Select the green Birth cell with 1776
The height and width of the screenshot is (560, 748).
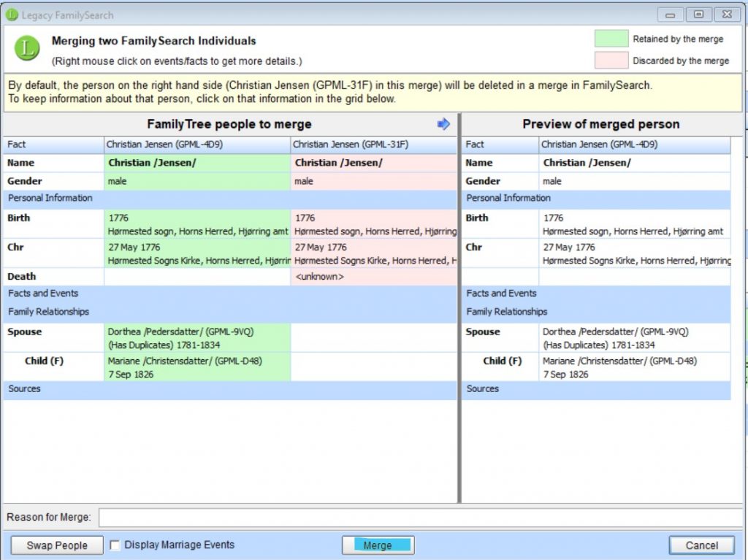[197, 224]
